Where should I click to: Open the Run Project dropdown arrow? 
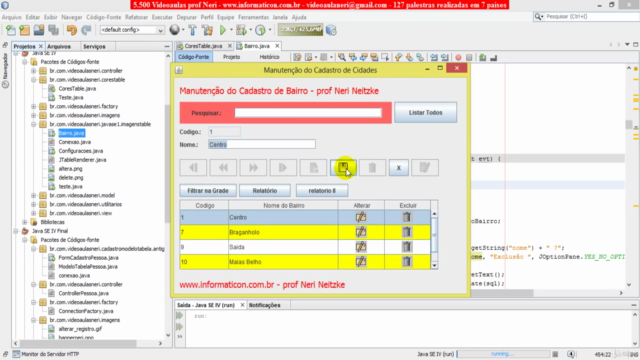231,30
